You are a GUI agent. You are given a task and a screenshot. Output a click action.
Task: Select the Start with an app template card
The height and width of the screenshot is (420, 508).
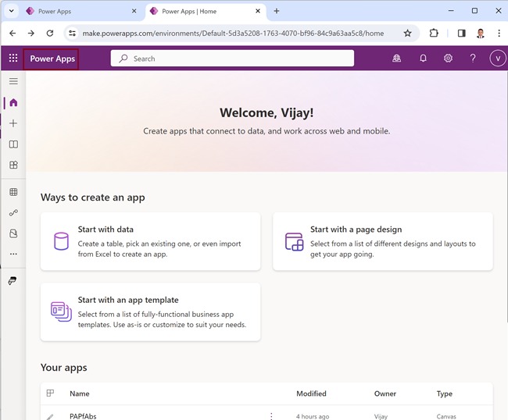[x=150, y=312]
